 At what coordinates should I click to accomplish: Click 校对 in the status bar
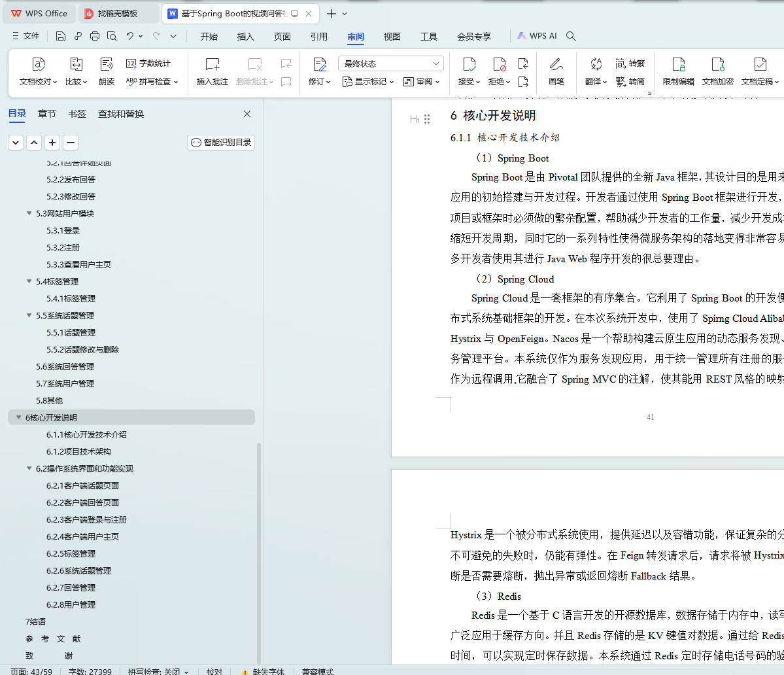tap(214, 671)
